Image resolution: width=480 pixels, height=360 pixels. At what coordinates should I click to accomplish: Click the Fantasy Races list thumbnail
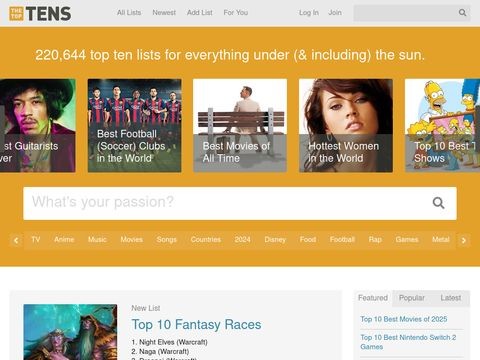[70, 332]
